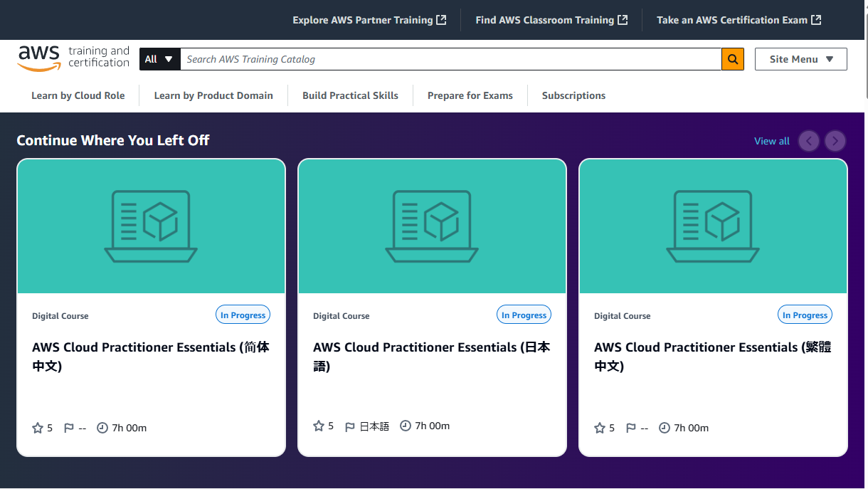868x489 pixels.
Task: Open the All search category dropdown
Action: pos(159,59)
